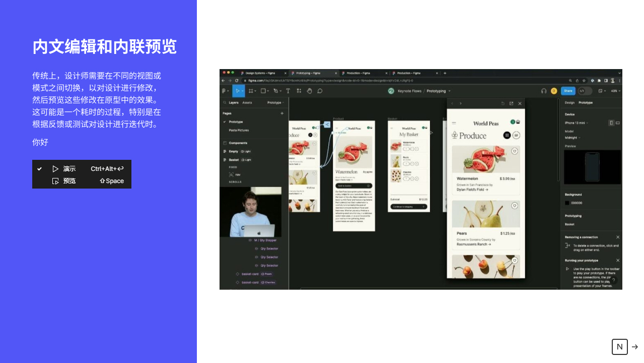Click the headphones audio icon
This screenshot has height=363, width=644.
coord(544,91)
